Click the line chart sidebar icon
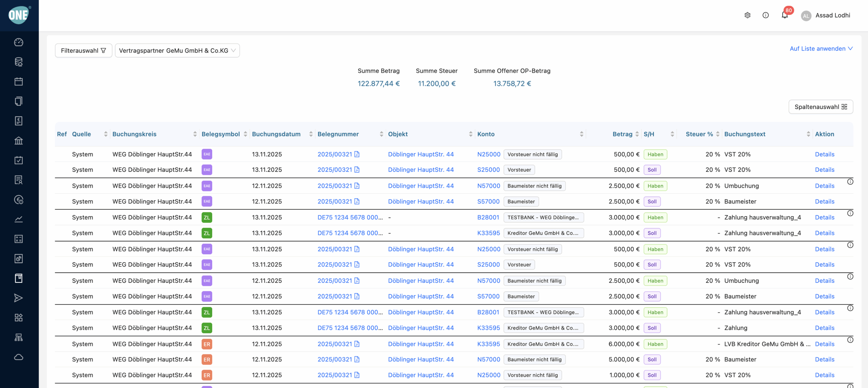Screen dimensions: 868x388 click(19, 219)
